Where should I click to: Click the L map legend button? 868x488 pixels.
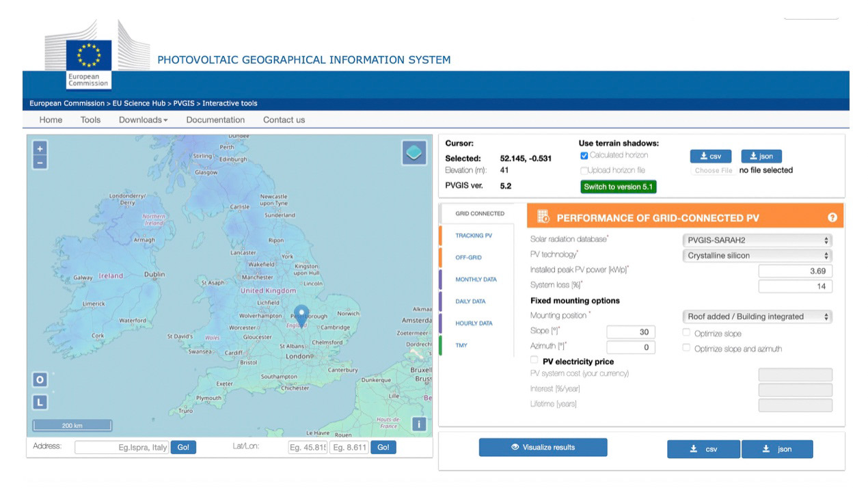click(x=40, y=402)
